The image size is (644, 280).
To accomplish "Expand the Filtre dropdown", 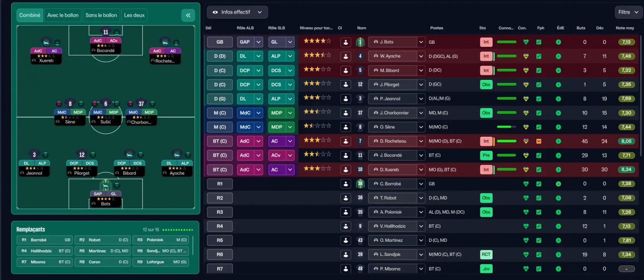I will point(628,12).
